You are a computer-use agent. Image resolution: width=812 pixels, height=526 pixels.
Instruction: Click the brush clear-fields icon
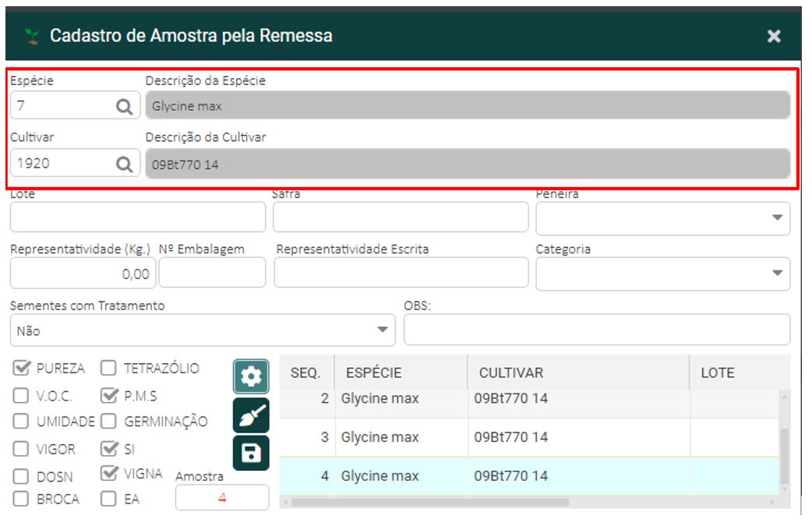click(250, 415)
